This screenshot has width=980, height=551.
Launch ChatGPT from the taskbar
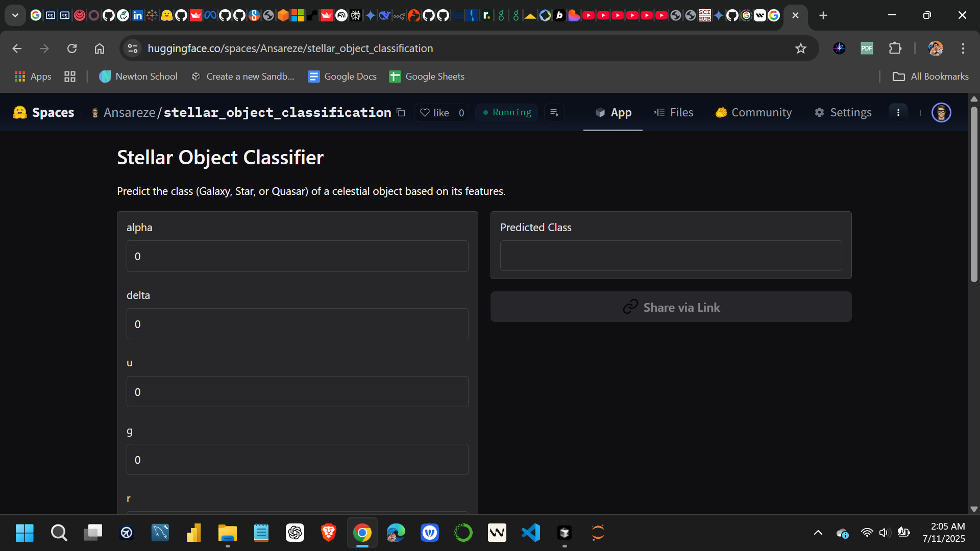(x=295, y=533)
